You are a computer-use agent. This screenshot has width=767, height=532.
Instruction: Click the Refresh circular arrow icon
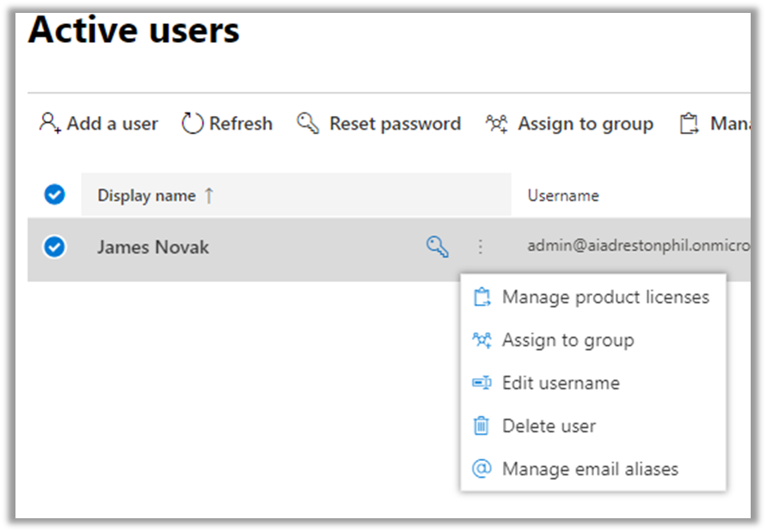coord(193,124)
